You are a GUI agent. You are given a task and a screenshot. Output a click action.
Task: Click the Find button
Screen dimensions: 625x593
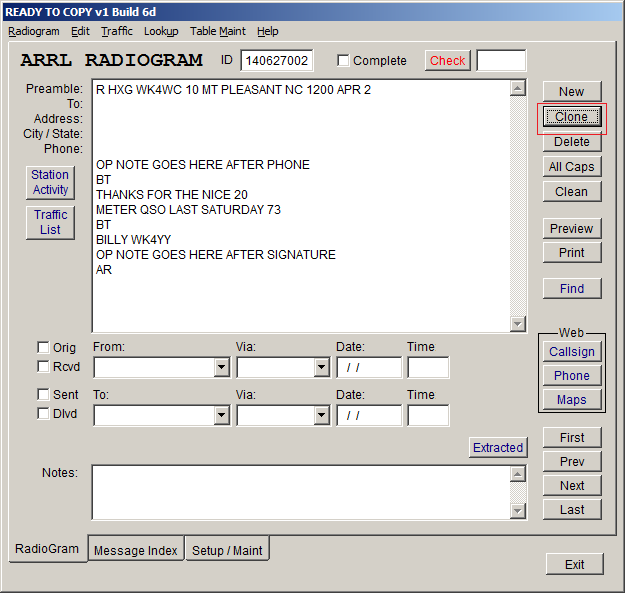[572, 289]
